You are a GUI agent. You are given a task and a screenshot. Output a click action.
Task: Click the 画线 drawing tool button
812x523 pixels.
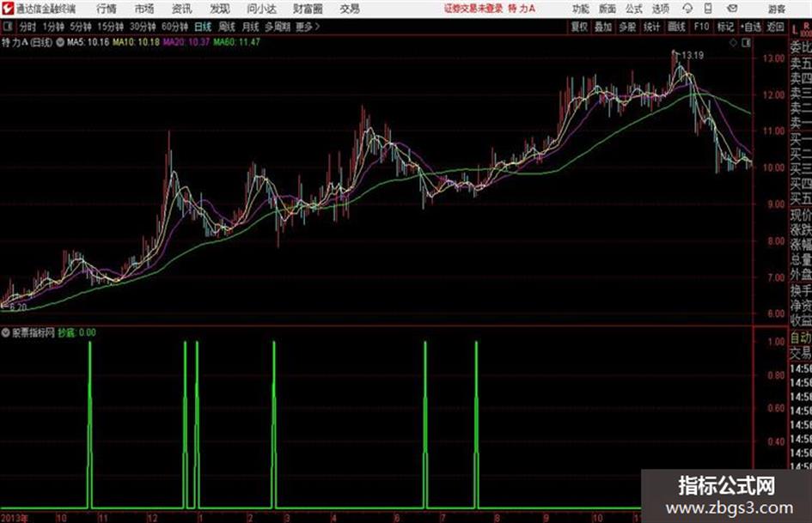(x=676, y=27)
